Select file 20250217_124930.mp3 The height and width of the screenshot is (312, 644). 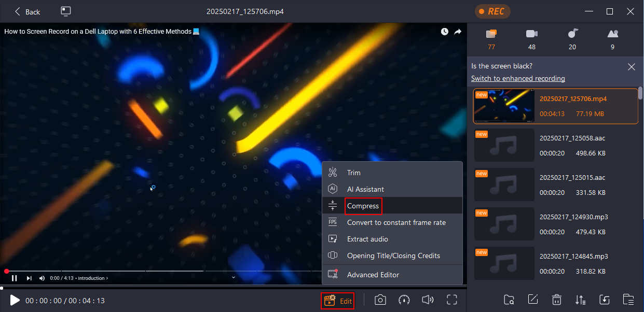pyautogui.click(x=556, y=224)
